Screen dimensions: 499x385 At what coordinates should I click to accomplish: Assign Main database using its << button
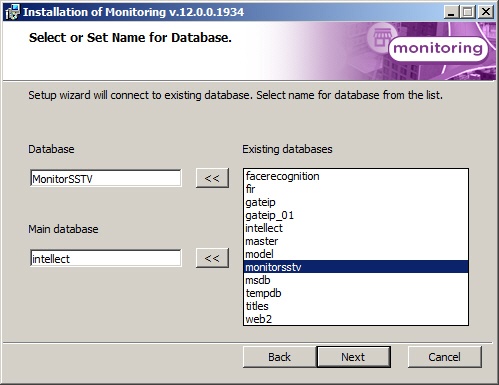pyautogui.click(x=212, y=258)
